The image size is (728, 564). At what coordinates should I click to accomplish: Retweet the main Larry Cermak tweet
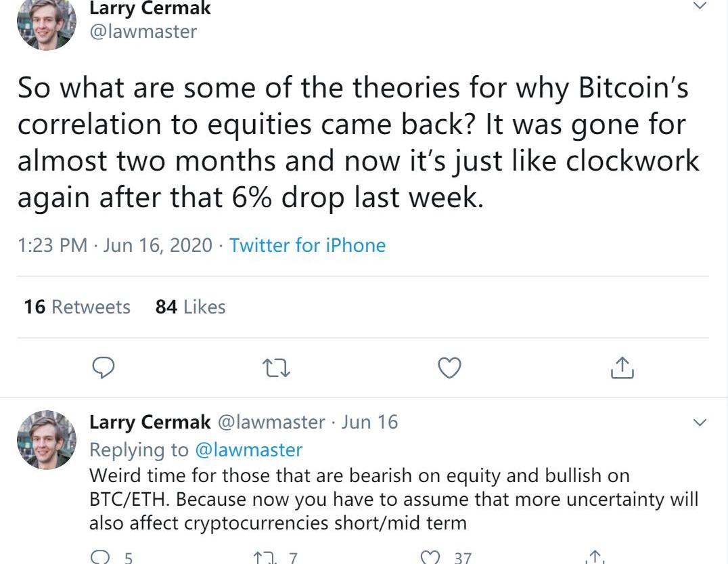tap(276, 368)
